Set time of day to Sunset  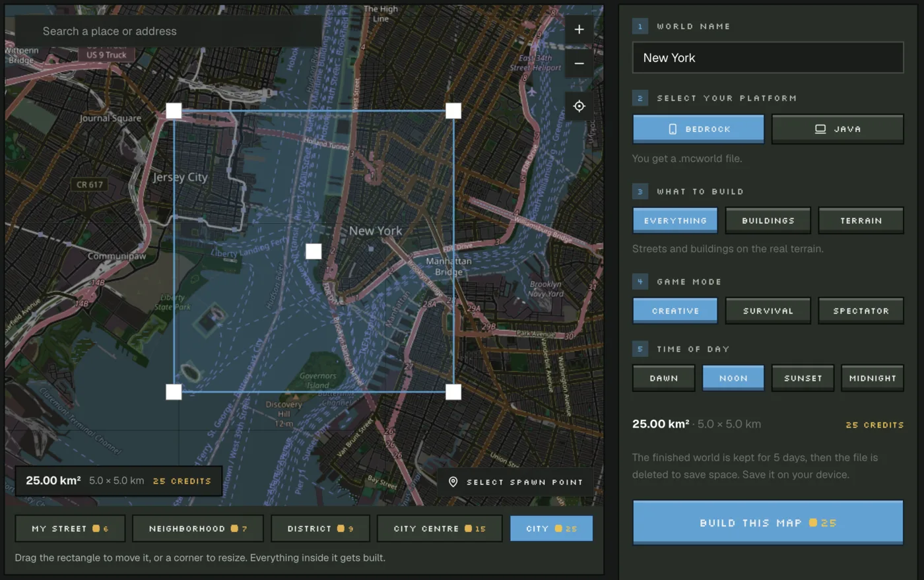[803, 378]
